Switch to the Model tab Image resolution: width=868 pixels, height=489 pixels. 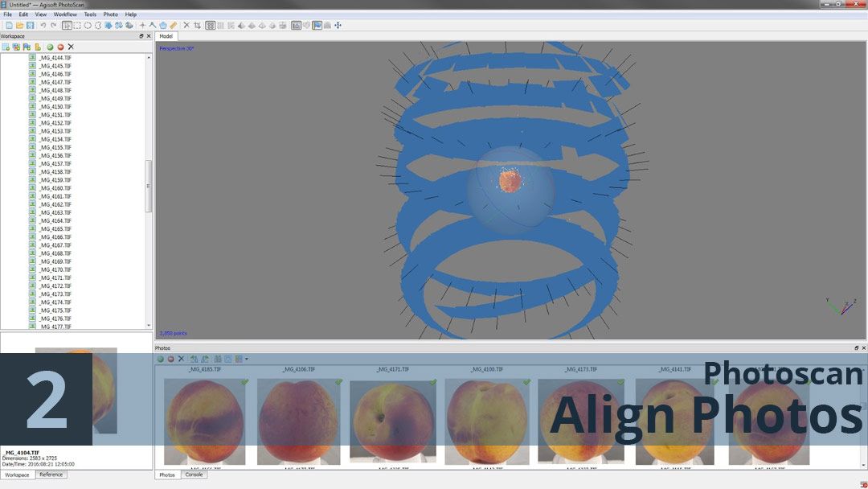pos(166,36)
